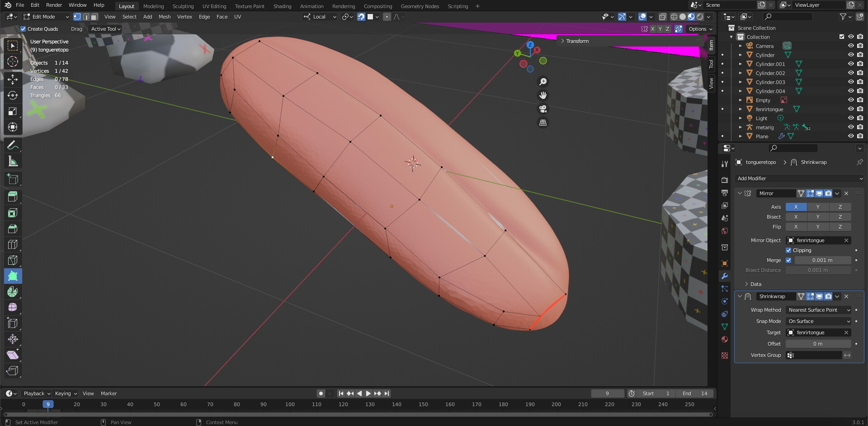This screenshot has width=868, height=426.
Task: Select the Annotate pencil tool
Action: pyautogui.click(x=13, y=145)
